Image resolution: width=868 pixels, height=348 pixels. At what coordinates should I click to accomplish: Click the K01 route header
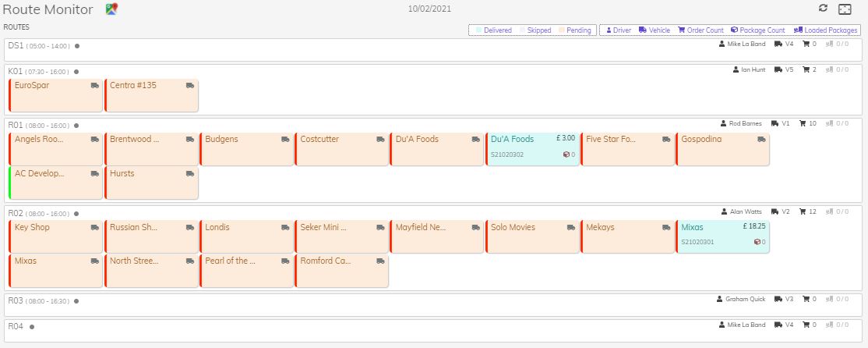tap(16, 71)
